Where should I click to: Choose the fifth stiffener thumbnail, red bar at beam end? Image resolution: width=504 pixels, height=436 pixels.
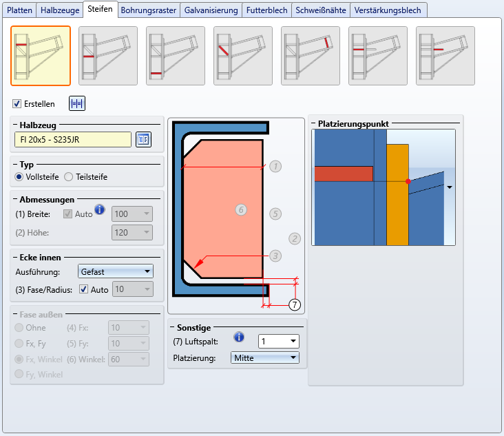pos(311,56)
